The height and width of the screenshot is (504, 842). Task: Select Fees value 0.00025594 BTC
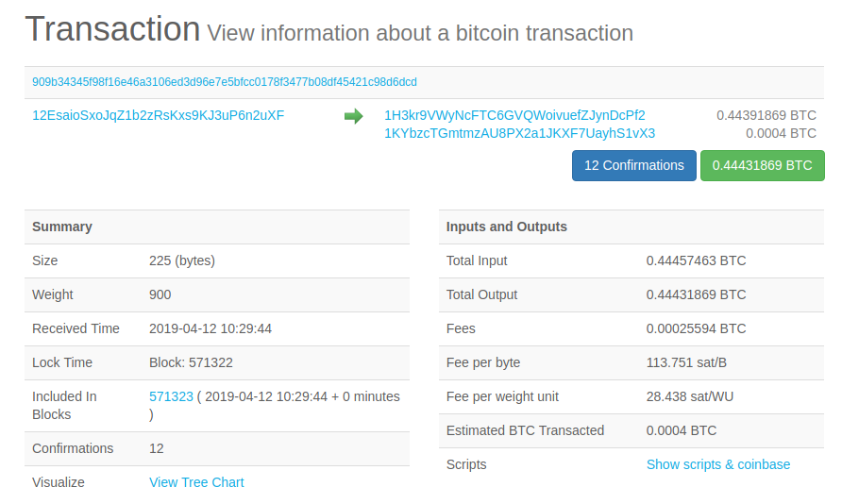coord(696,328)
